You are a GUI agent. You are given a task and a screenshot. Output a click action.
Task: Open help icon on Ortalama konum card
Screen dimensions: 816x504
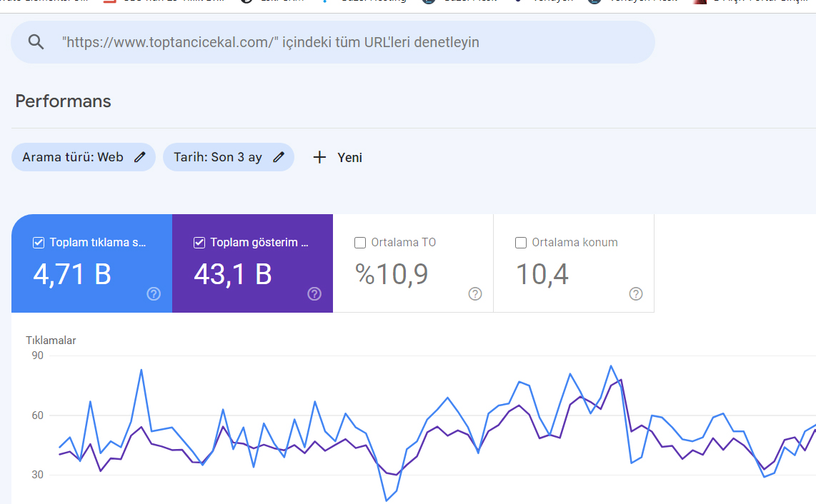point(636,294)
